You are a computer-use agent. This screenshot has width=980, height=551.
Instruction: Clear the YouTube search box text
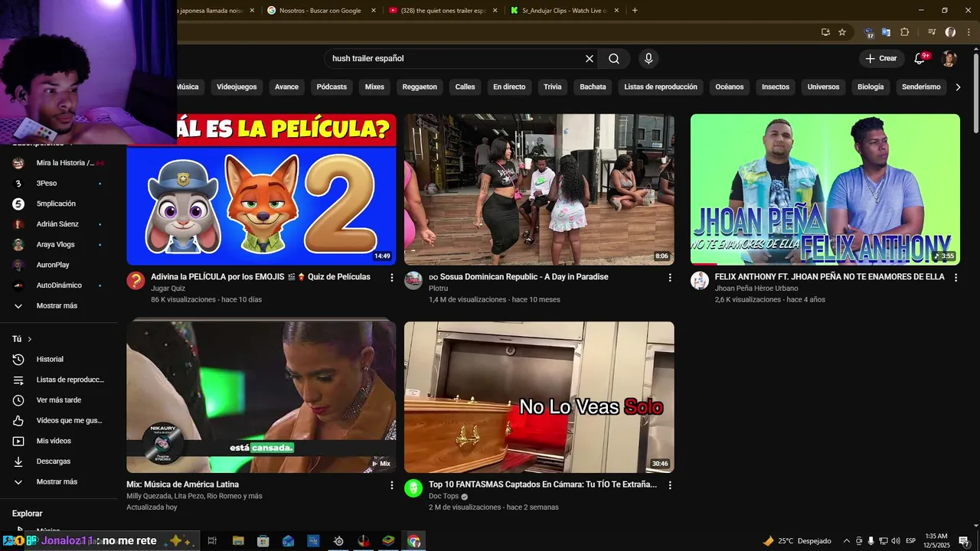590,59
